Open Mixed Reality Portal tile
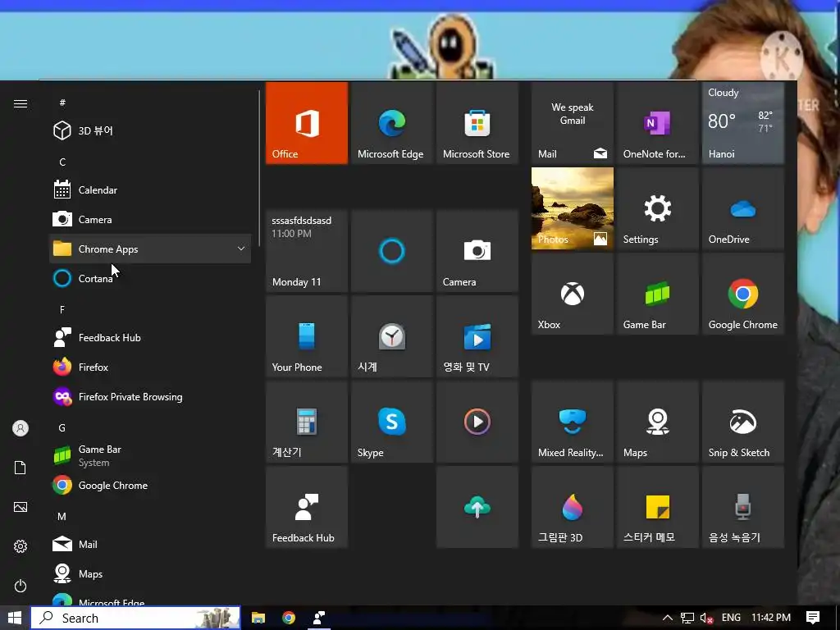 pos(572,422)
